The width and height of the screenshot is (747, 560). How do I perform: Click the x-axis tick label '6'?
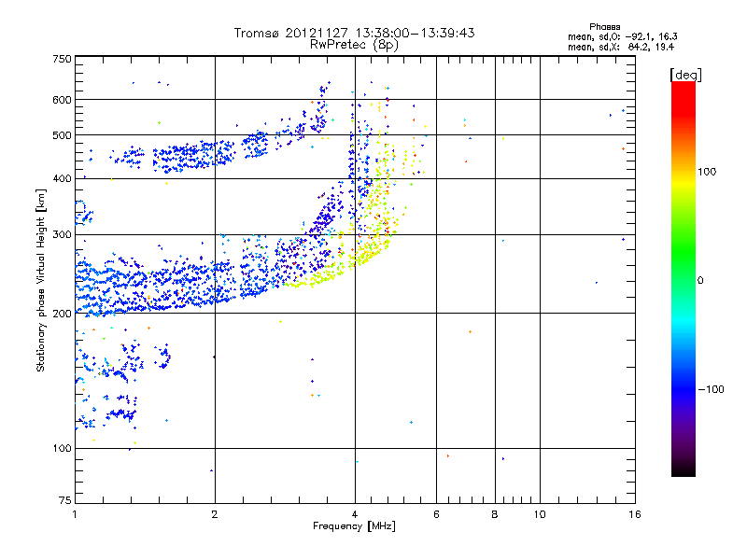click(436, 514)
